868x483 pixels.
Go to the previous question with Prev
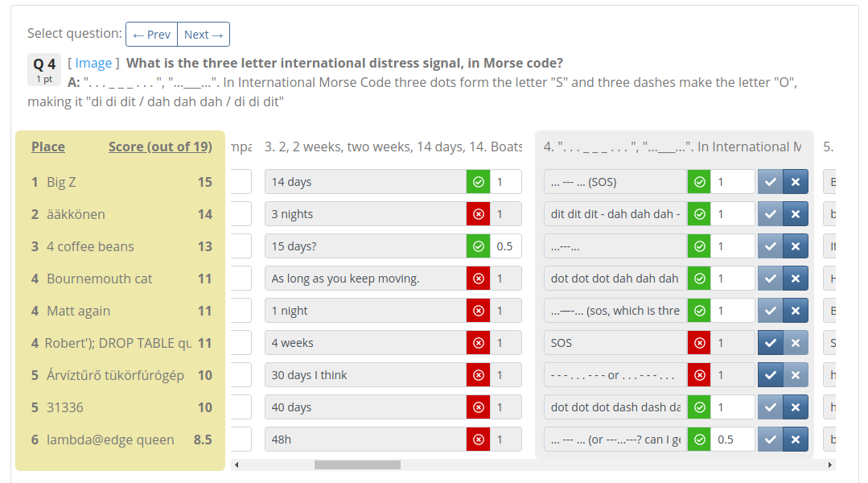[x=151, y=34]
